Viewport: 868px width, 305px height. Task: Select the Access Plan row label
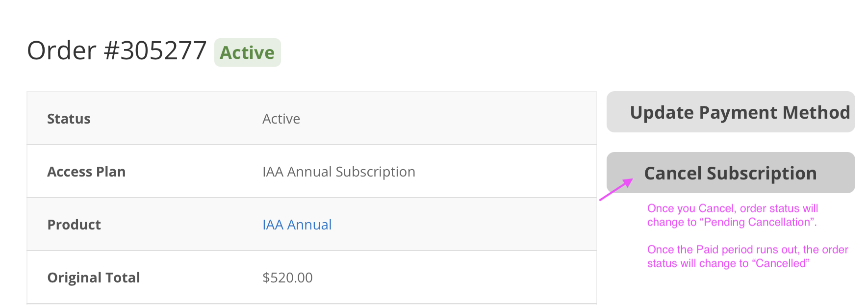(86, 172)
